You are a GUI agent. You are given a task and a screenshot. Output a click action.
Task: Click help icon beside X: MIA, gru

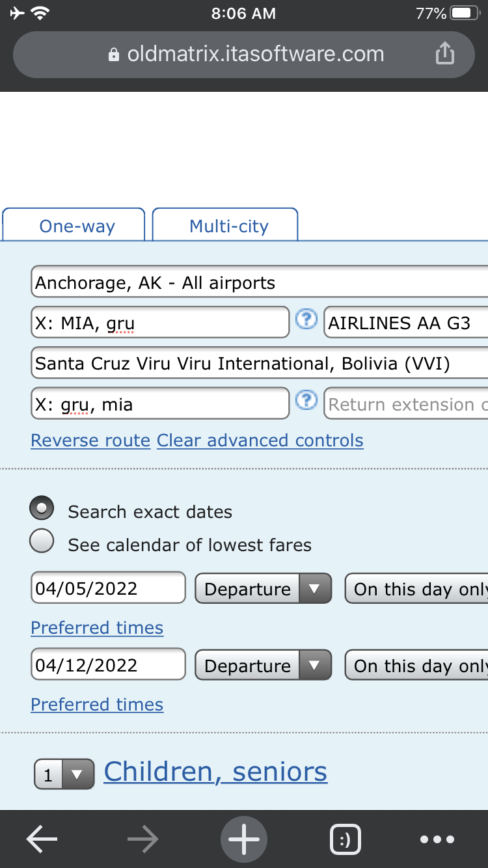[306, 319]
